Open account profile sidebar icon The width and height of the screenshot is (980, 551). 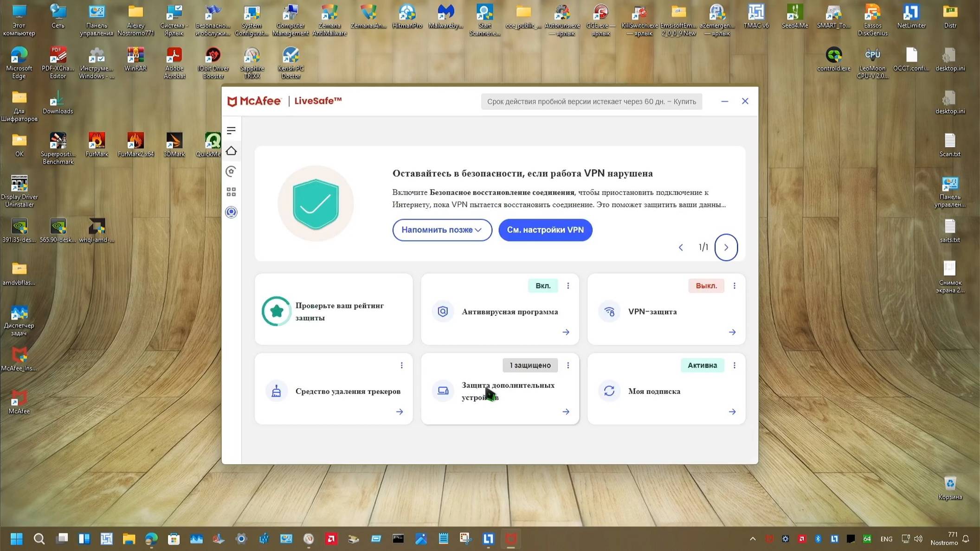(231, 212)
